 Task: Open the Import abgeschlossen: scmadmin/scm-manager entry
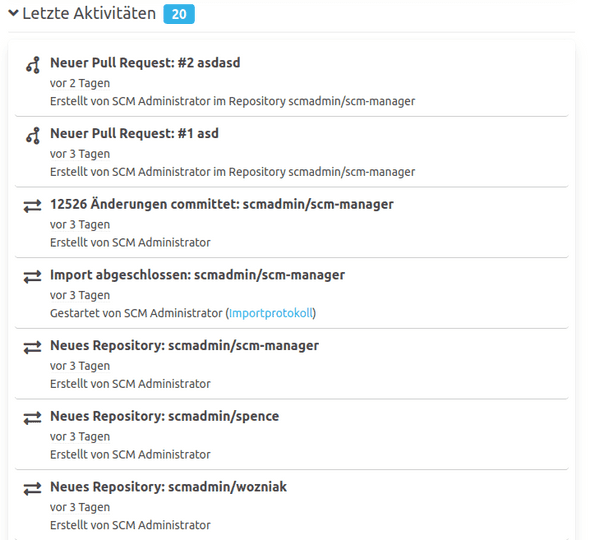point(197,275)
